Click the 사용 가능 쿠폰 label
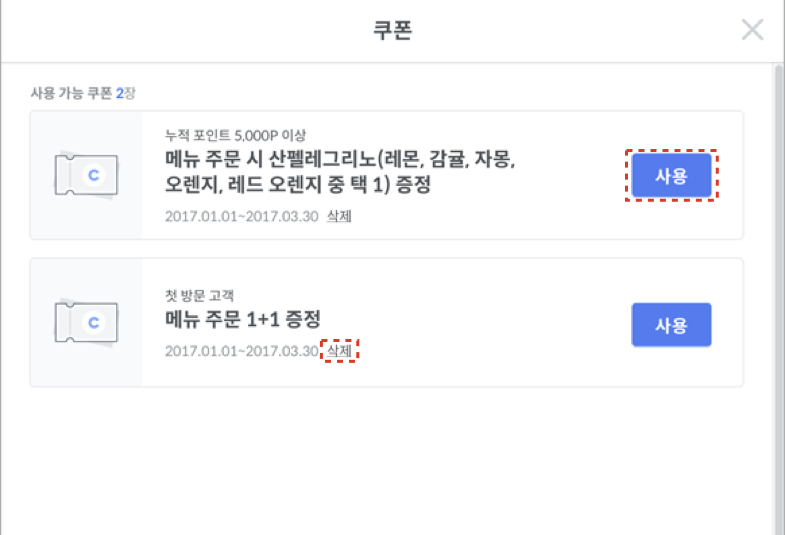This screenshot has width=785, height=535. point(71,93)
